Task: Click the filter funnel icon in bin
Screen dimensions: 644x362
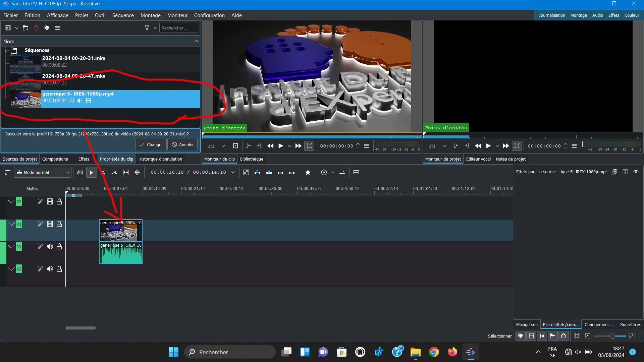Action: 147,28
